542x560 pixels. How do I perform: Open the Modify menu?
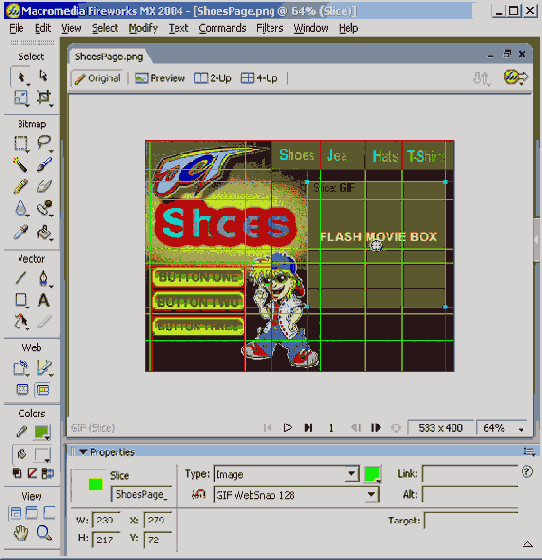(x=143, y=28)
